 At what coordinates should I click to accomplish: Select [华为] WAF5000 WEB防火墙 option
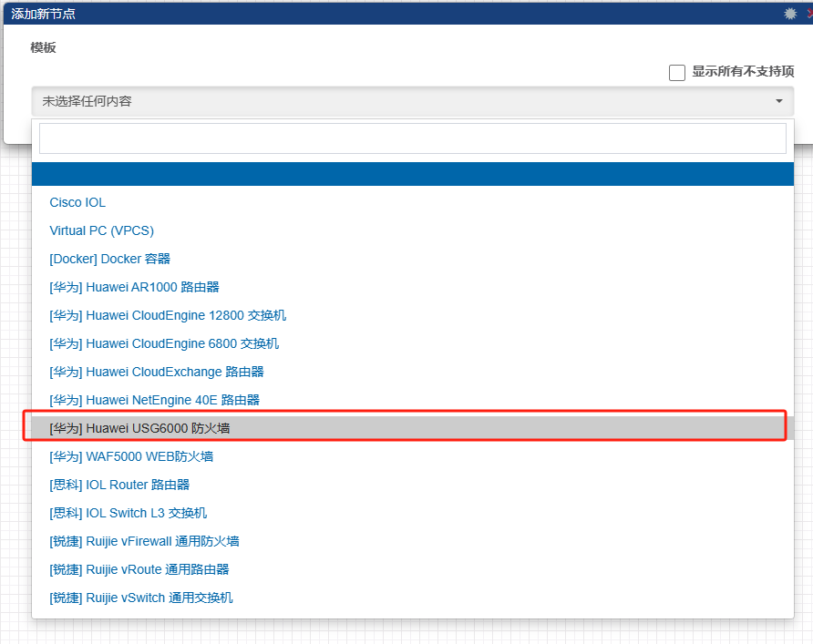[x=413, y=456]
